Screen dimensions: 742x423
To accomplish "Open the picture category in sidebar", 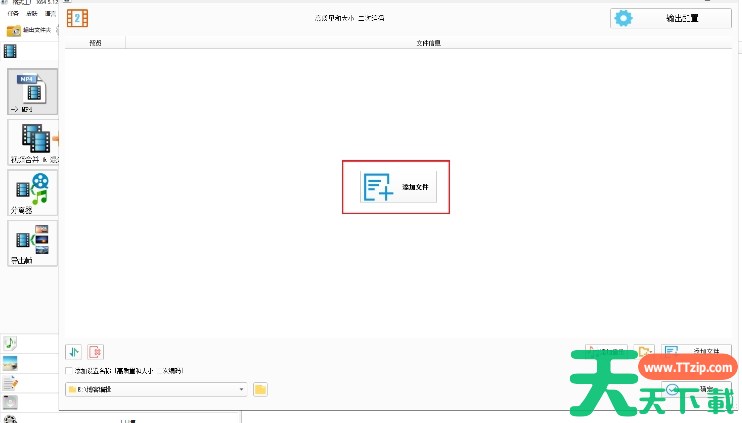I will (x=11, y=363).
